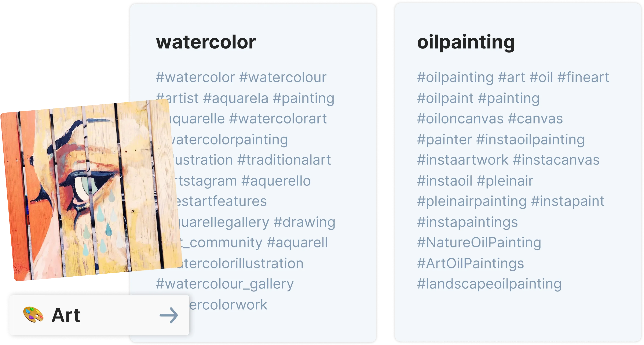Click the #NatureOilPainting hashtag
644x345 pixels.
coord(479,243)
